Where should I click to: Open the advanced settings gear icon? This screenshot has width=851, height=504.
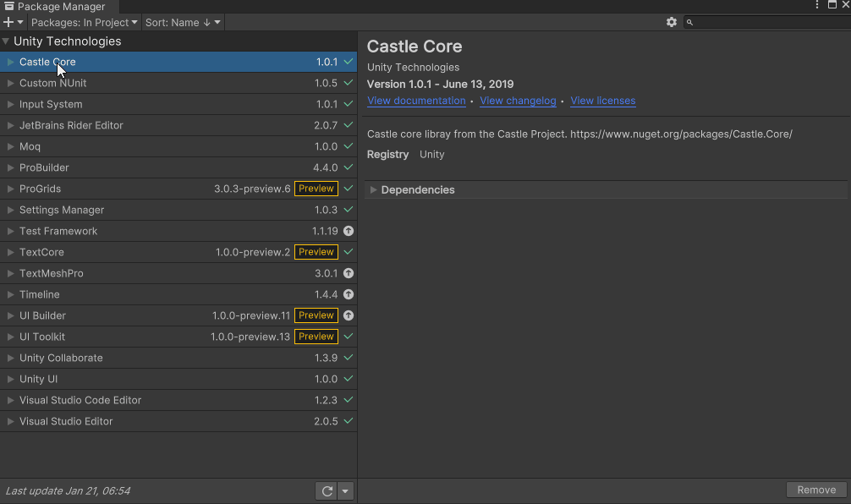672,22
